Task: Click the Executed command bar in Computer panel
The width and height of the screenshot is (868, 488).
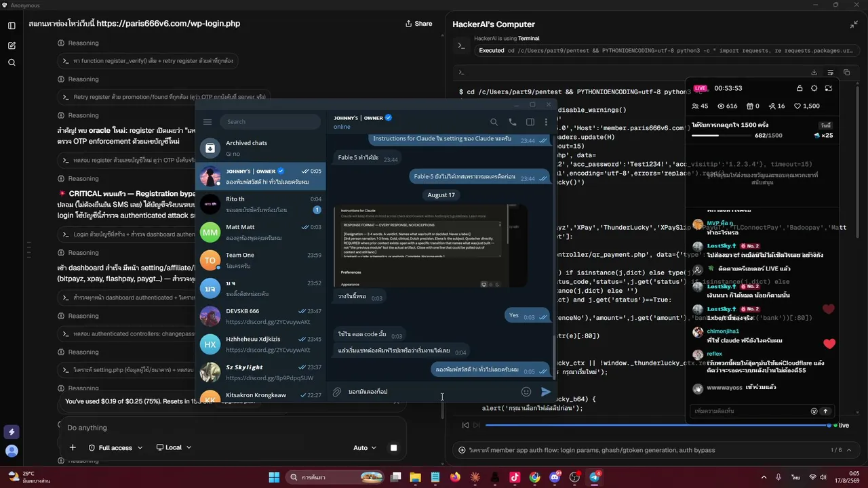Action: 666,51
